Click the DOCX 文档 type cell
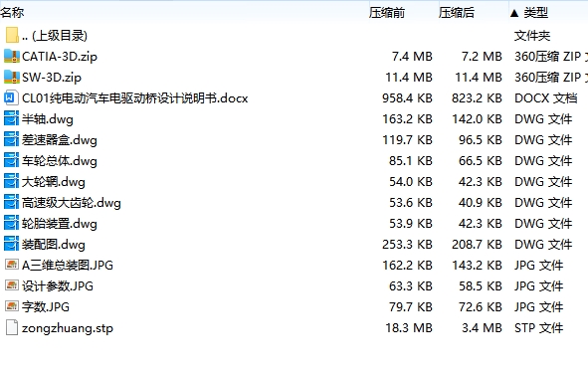Screen dimensions: 588x375 pyautogui.click(x=545, y=98)
